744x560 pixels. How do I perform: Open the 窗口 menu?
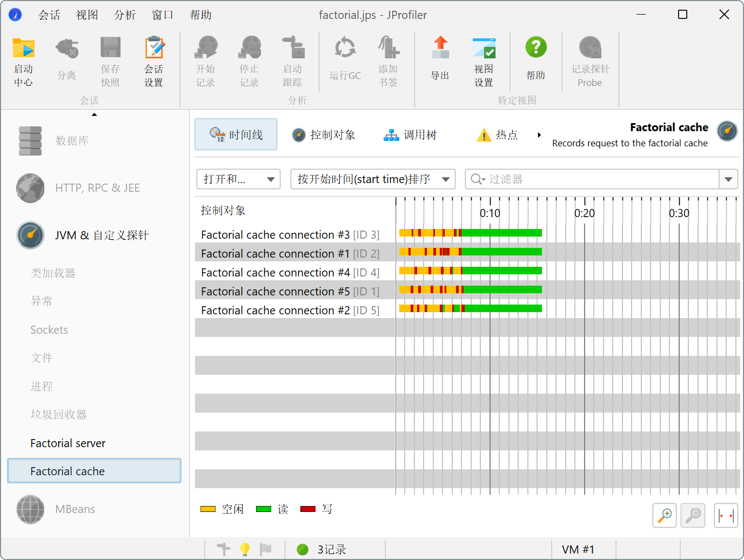point(163,15)
